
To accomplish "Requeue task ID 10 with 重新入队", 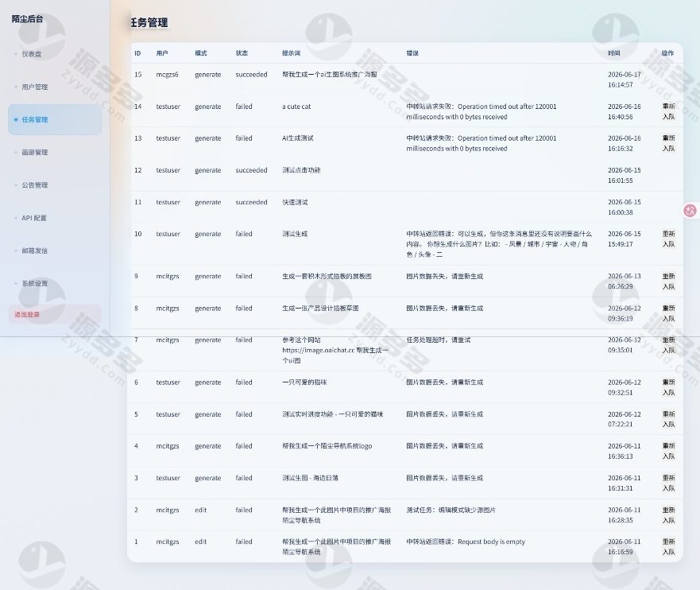I will point(668,239).
